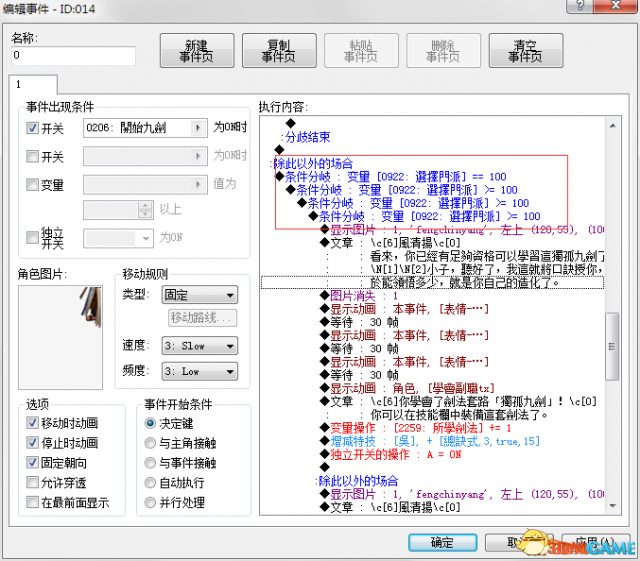640x561 pixels.
Task: Select the first 除此以外的场合 line
Action: pos(313,163)
